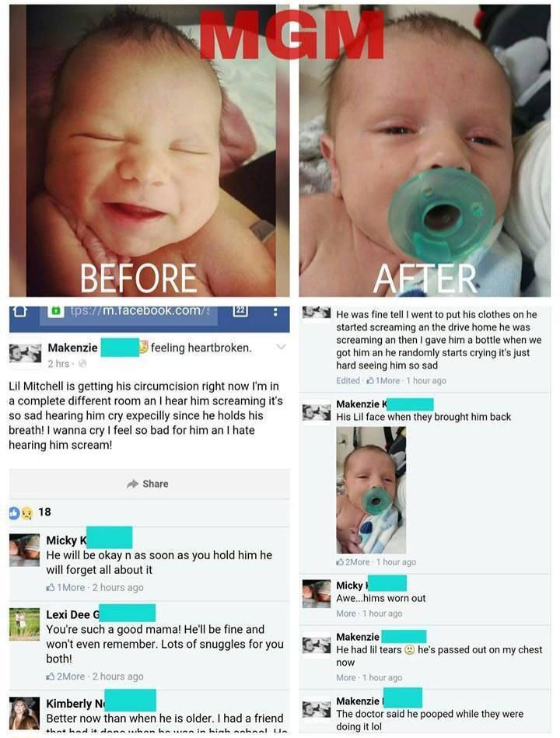This screenshot has width=560, height=738.
Task: Like the photo comment with pacifier baby
Action: (x=340, y=562)
